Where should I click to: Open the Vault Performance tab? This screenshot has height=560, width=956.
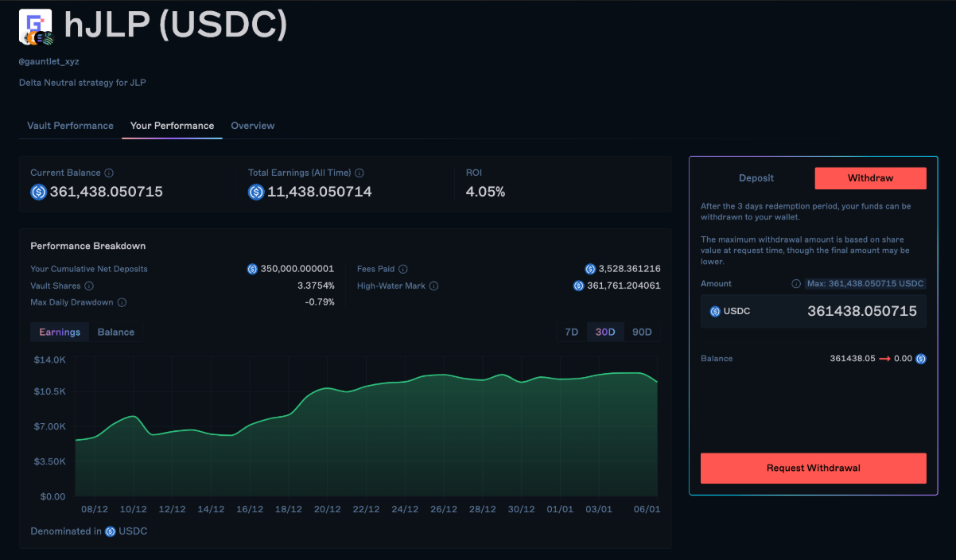click(x=70, y=126)
